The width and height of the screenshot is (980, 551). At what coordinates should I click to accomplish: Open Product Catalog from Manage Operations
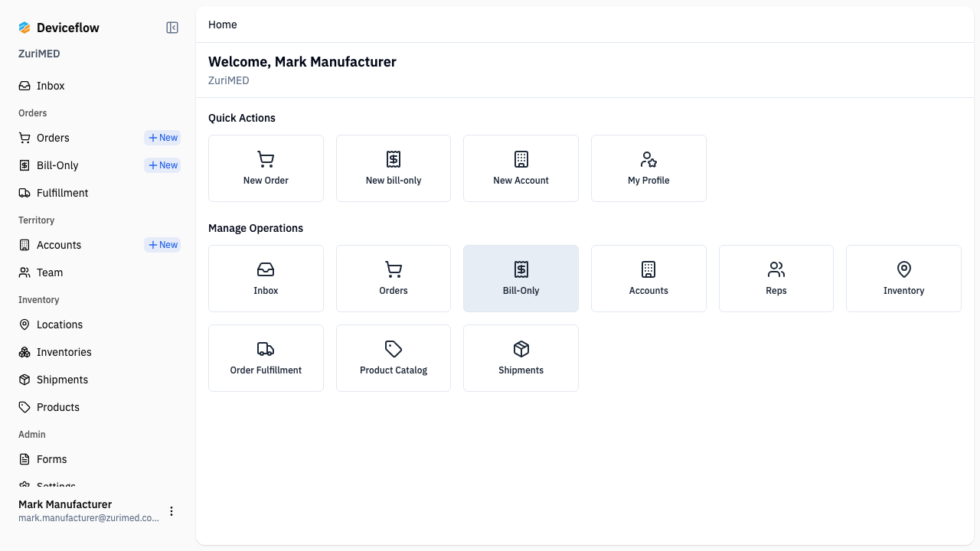[393, 357]
